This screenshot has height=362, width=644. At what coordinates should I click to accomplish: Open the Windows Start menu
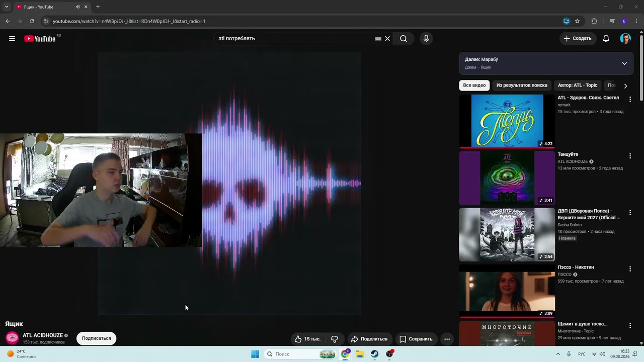255,354
